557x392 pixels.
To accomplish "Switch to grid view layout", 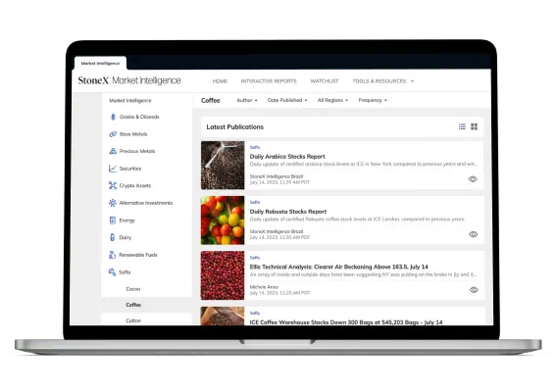I will tap(475, 126).
